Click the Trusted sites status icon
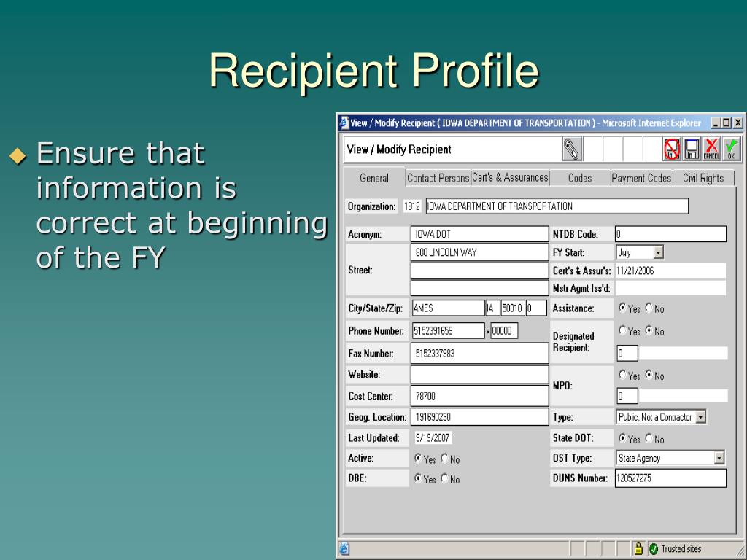The height and width of the screenshot is (560, 747). tap(654, 548)
